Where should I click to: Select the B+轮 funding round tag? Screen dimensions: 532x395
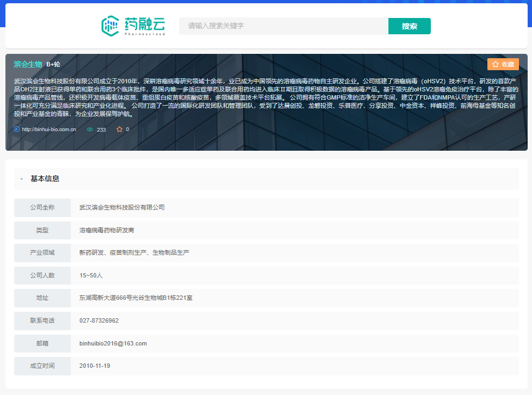(x=53, y=64)
